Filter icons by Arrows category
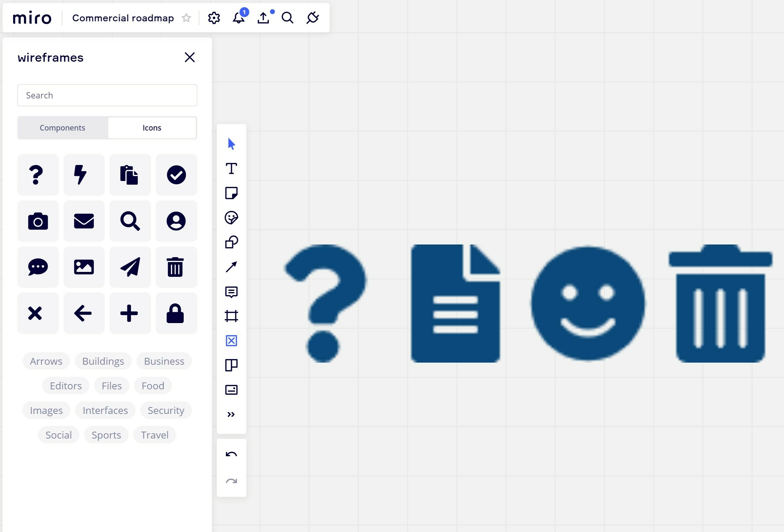 [x=46, y=361]
